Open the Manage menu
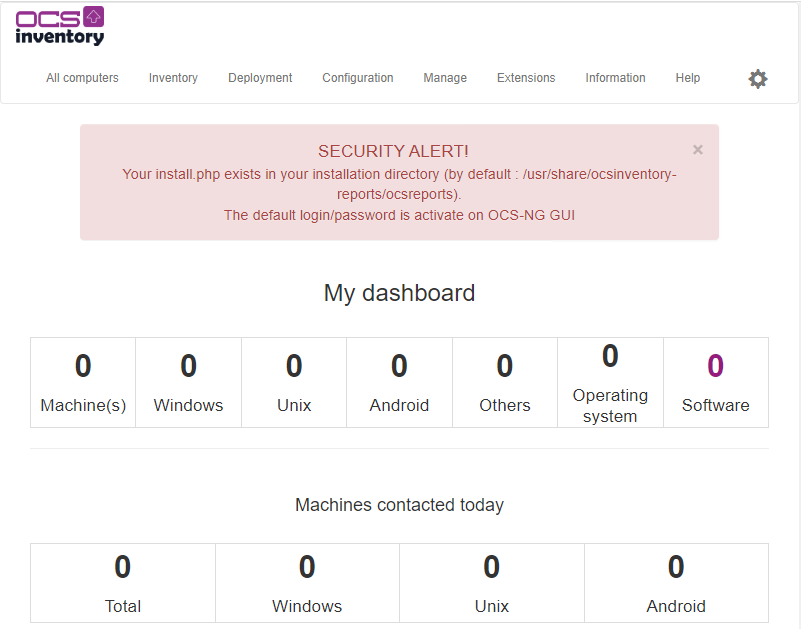 click(x=445, y=78)
